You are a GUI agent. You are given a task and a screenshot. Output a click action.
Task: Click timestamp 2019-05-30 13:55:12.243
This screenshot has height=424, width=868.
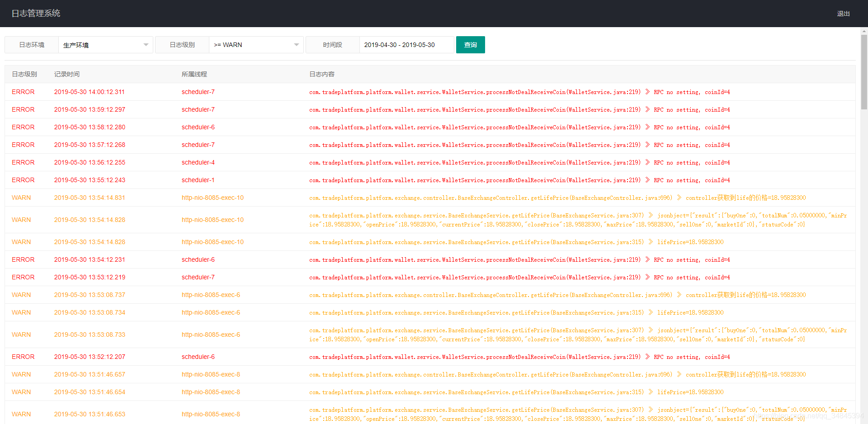tap(90, 180)
